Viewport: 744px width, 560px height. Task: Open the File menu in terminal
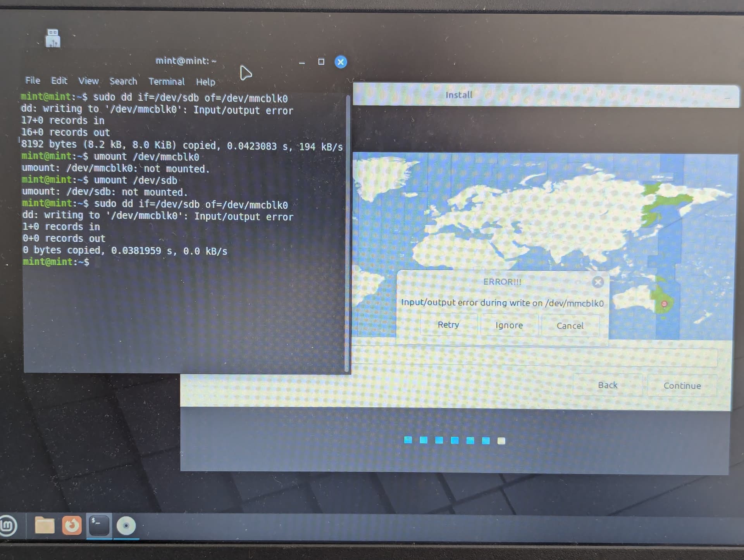click(x=33, y=80)
